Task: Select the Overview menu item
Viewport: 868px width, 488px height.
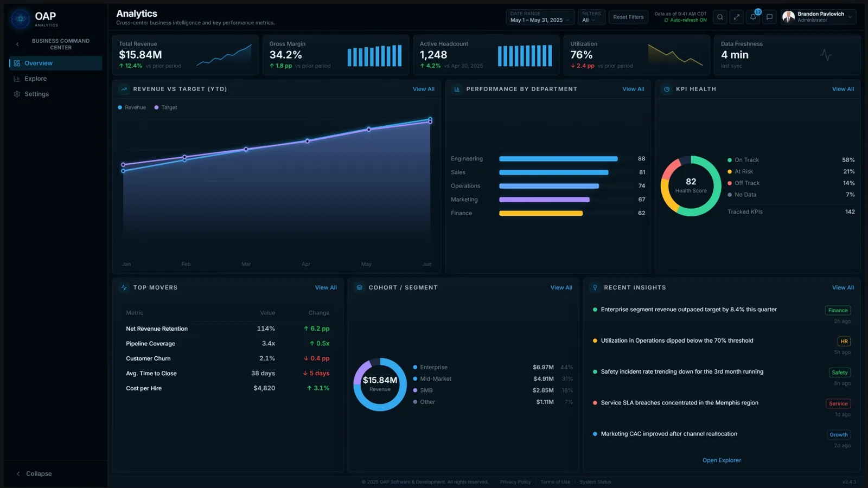Action: click(55, 63)
